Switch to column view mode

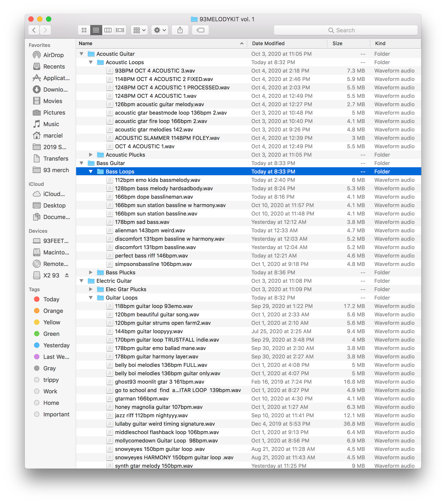(x=108, y=30)
